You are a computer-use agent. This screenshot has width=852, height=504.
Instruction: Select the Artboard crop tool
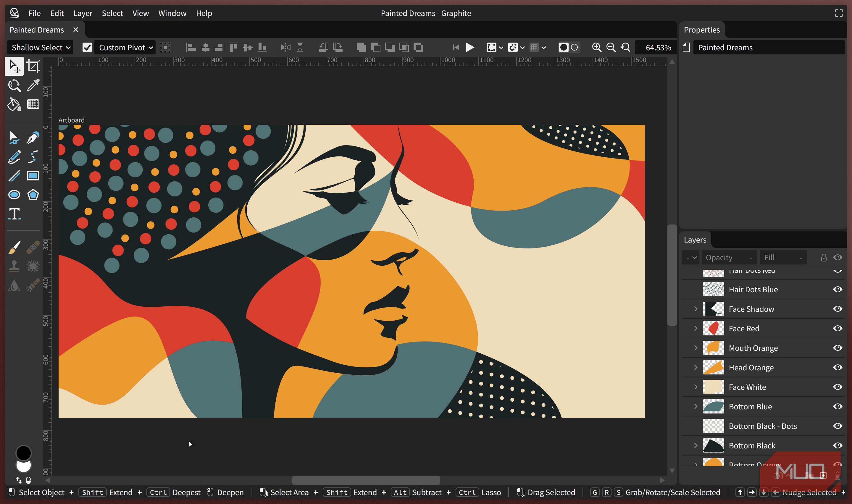point(33,66)
